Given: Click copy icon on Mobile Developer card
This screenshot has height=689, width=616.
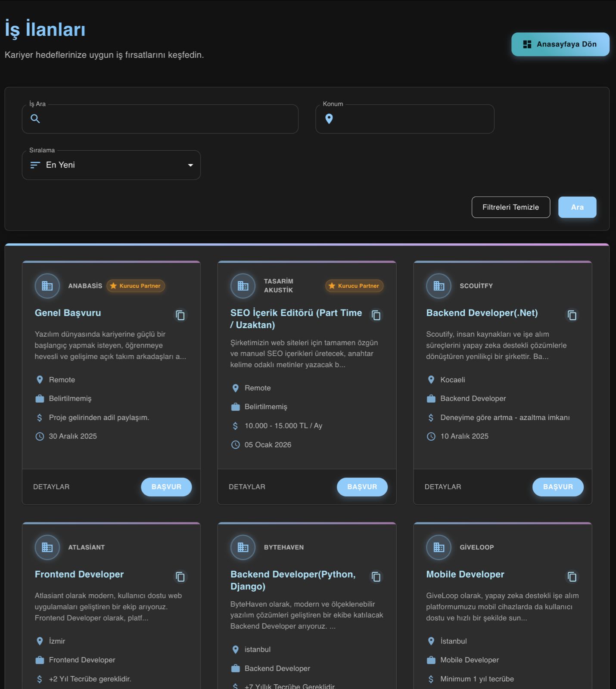Looking at the screenshot, I should pos(572,577).
